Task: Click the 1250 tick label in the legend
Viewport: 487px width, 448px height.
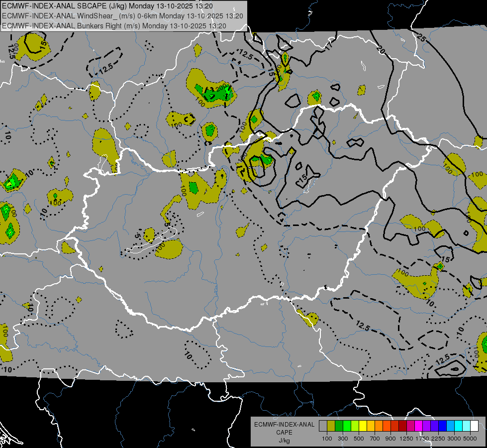Action: (406, 439)
